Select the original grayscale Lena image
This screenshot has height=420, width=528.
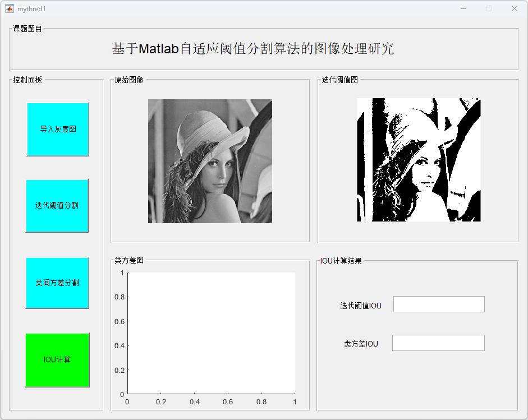click(x=210, y=161)
